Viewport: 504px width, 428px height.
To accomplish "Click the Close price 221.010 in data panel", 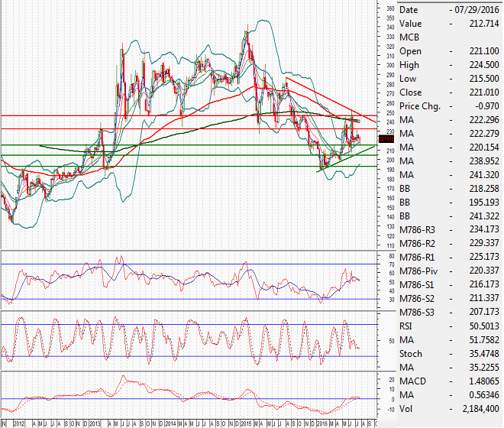I will coord(483,92).
